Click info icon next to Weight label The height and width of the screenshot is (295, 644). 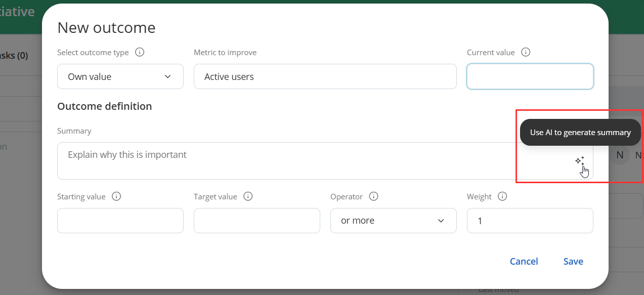[502, 196]
